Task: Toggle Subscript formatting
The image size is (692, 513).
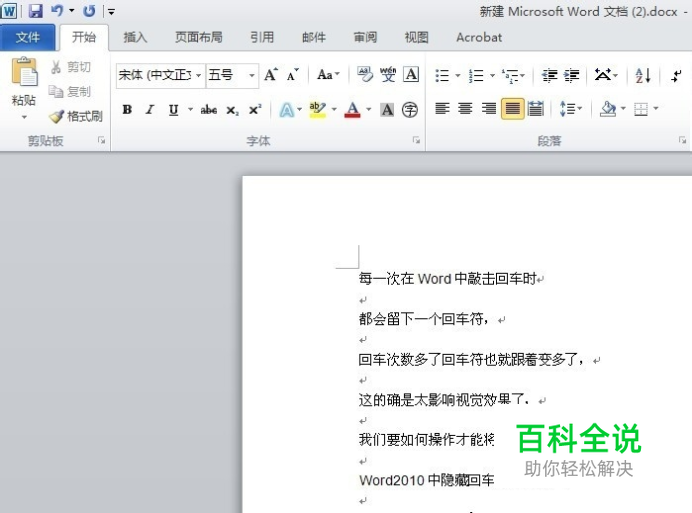Action: pos(232,110)
